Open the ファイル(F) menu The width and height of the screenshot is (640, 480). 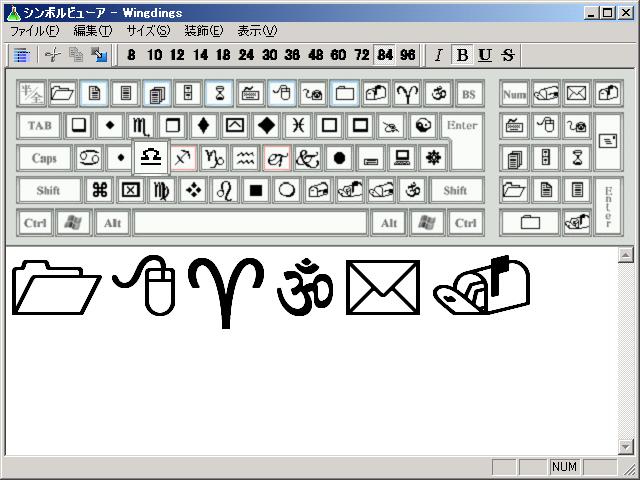[34, 31]
